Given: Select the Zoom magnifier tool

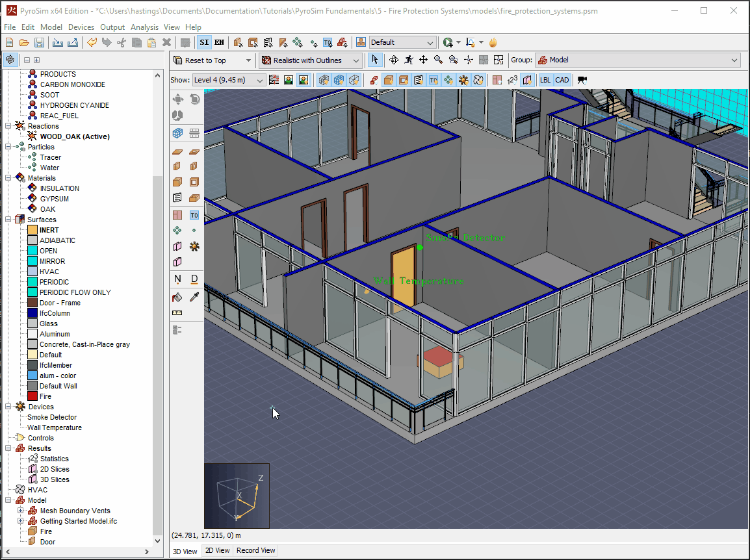Looking at the screenshot, I should [438, 60].
